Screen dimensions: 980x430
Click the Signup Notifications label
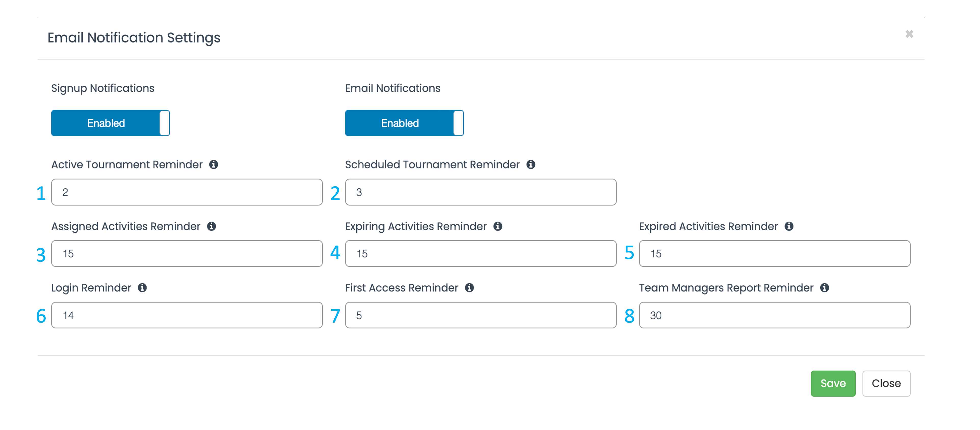coord(103,88)
